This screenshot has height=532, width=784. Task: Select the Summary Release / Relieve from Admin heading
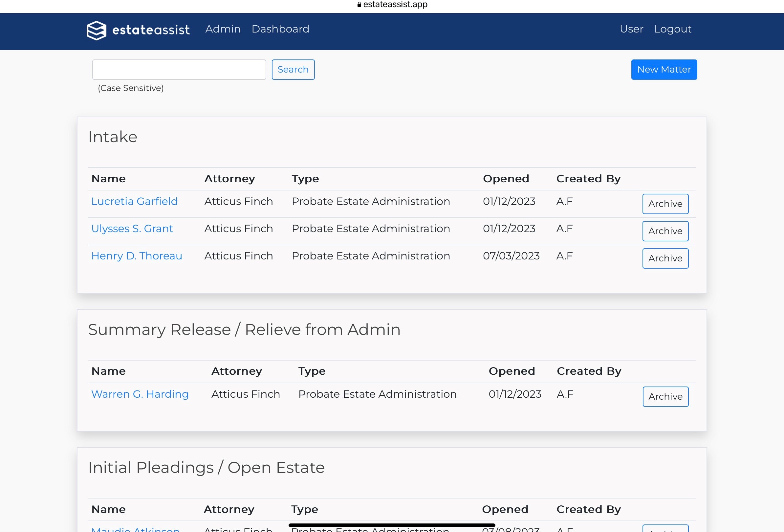[x=244, y=330]
